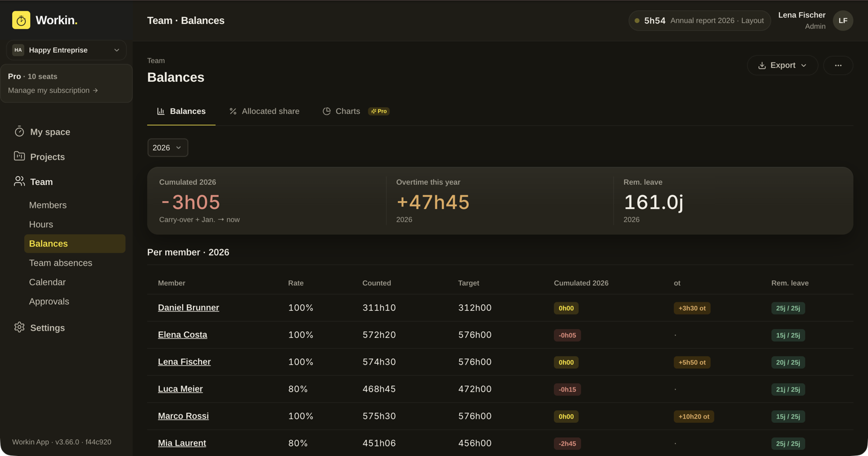Expand the Happy Entreprise workspace switcher
The image size is (868, 456).
coord(66,50)
